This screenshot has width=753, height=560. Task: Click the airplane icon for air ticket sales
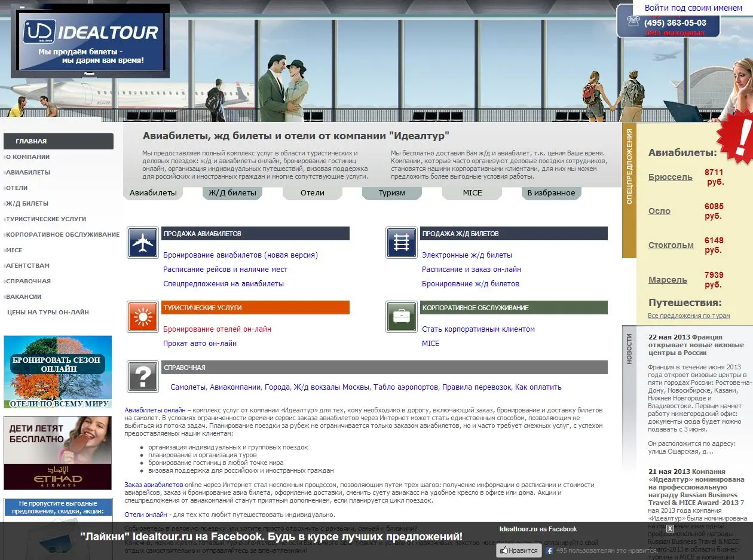(143, 242)
